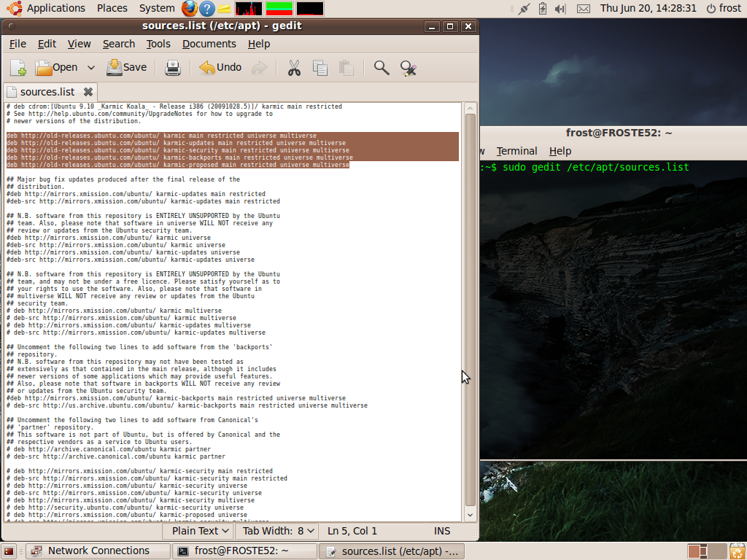Click the INS insert mode indicator

click(x=441, y=531)
